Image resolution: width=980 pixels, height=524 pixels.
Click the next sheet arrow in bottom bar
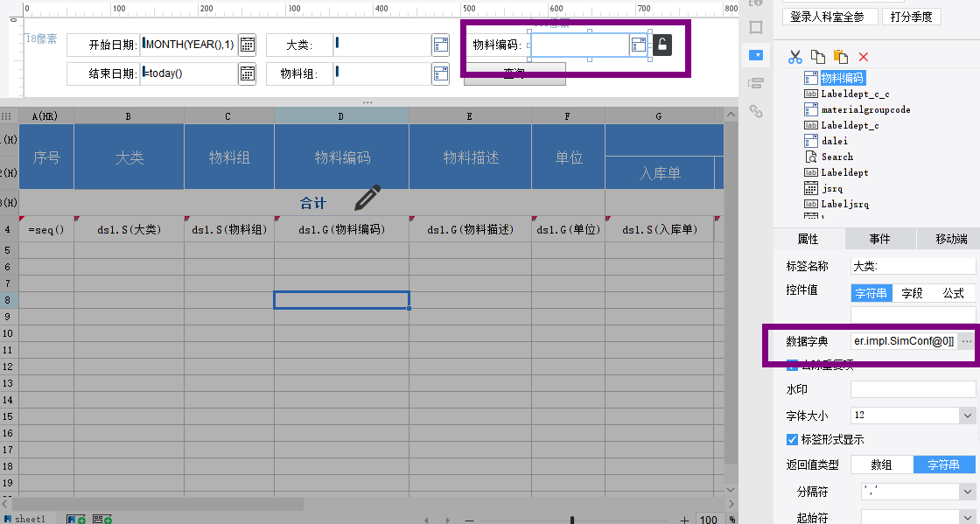click(x=447, y=520)
